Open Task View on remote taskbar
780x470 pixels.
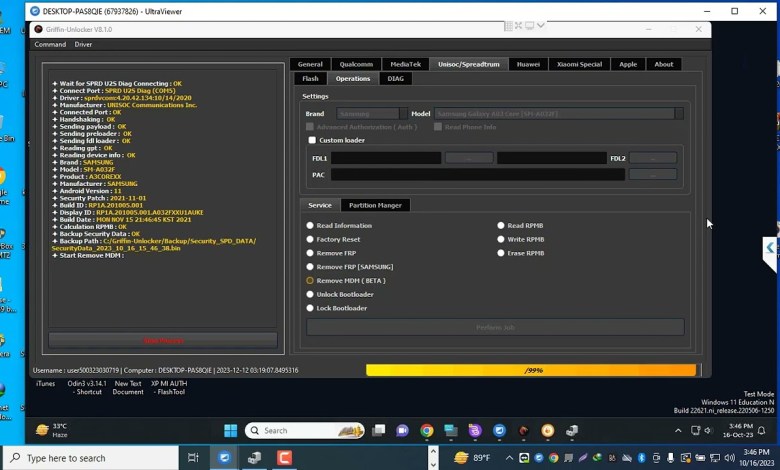pos(379,430)
